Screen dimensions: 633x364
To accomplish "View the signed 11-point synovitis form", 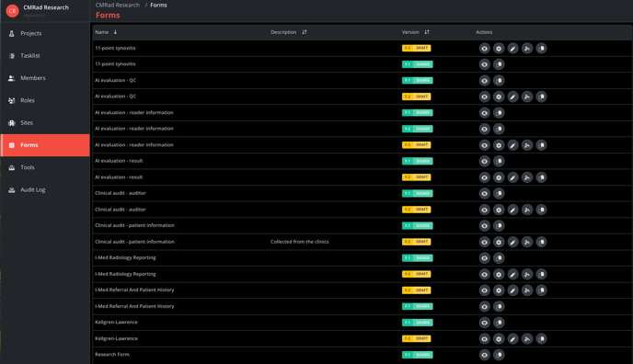I will 485,64.
